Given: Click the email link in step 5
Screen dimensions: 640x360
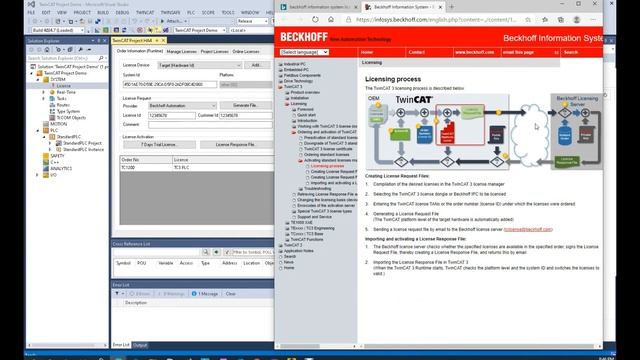Looking at the screenshot, I should tap(528, 229).
